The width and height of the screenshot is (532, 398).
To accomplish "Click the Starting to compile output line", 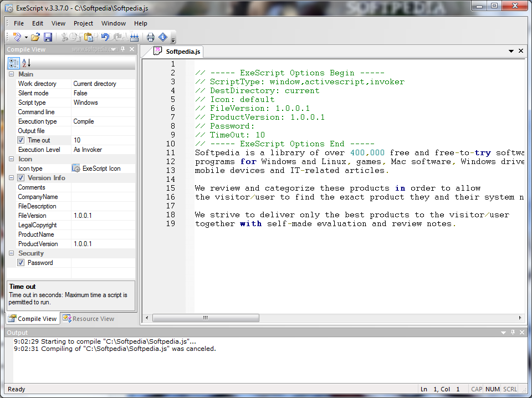I will 105,341.
